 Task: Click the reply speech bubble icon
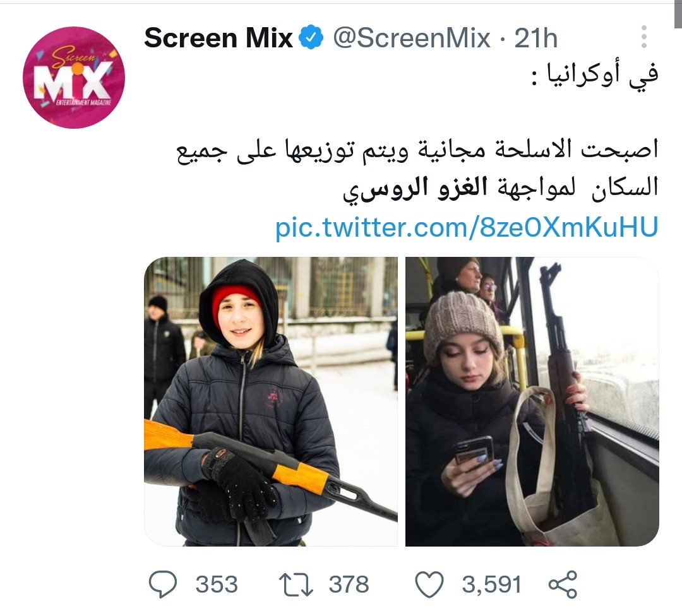(x=163, y=584)
